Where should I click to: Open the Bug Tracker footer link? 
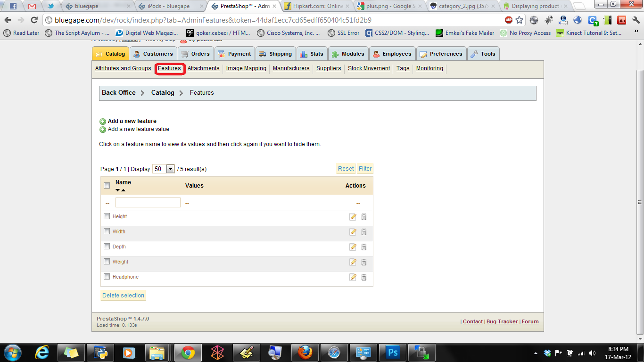coord(502,321)
